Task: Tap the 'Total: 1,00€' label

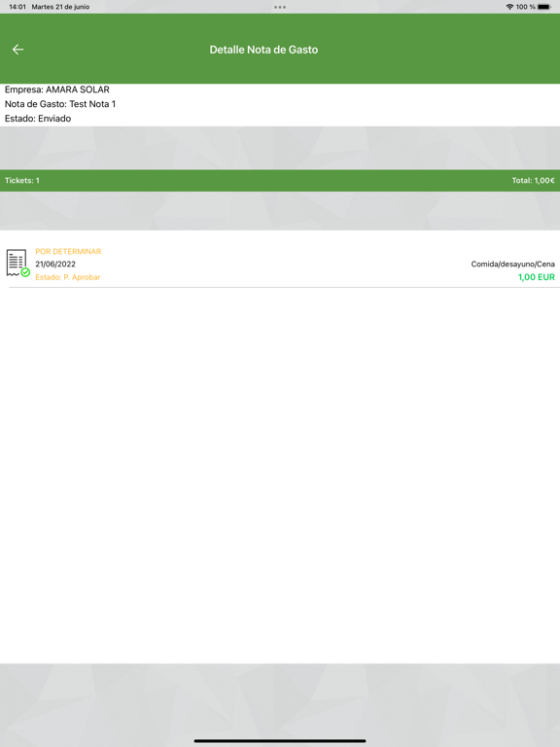Action: point(534,181)
